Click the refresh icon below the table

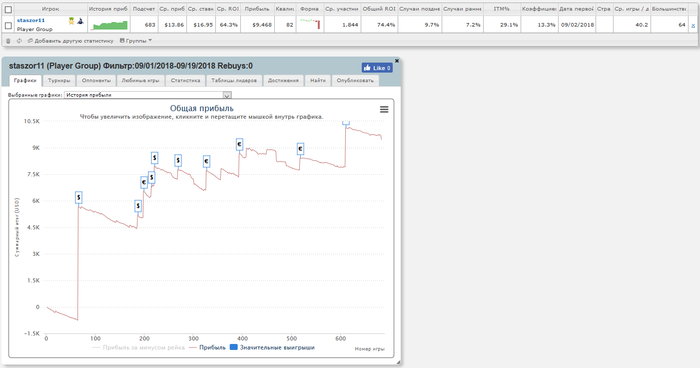[x=19, y=41]
